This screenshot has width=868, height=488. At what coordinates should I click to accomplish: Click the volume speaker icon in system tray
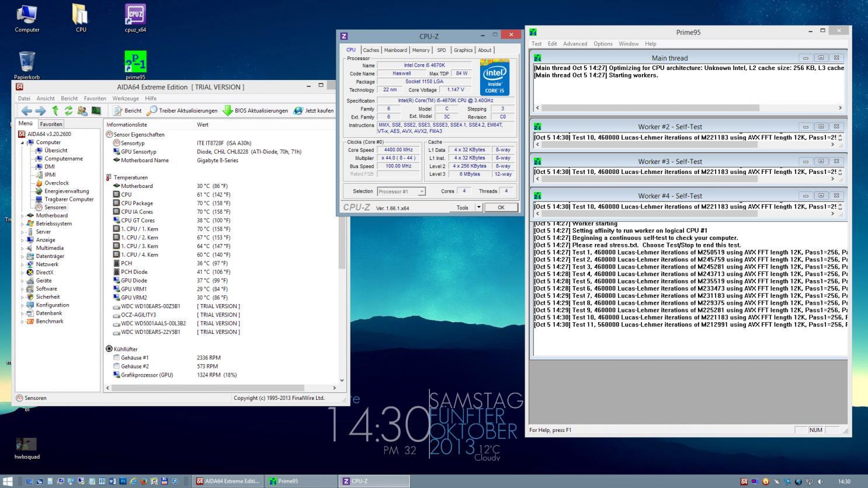point(820,482)
